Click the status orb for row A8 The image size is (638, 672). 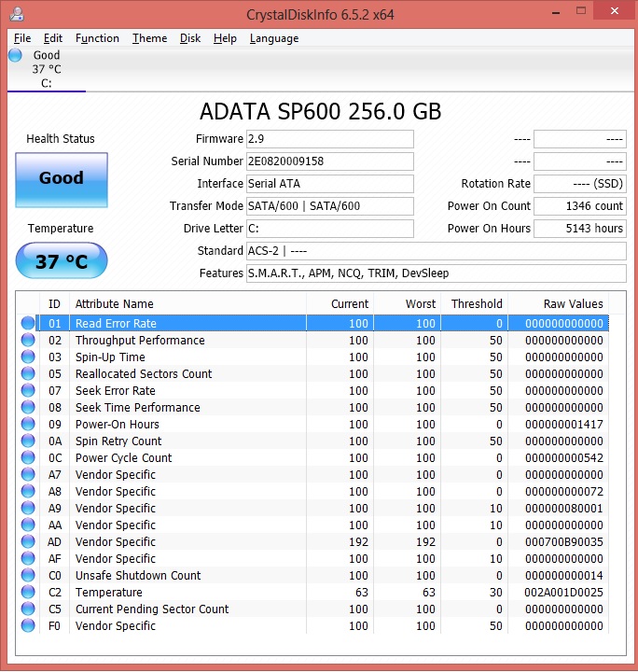(28, 491)
